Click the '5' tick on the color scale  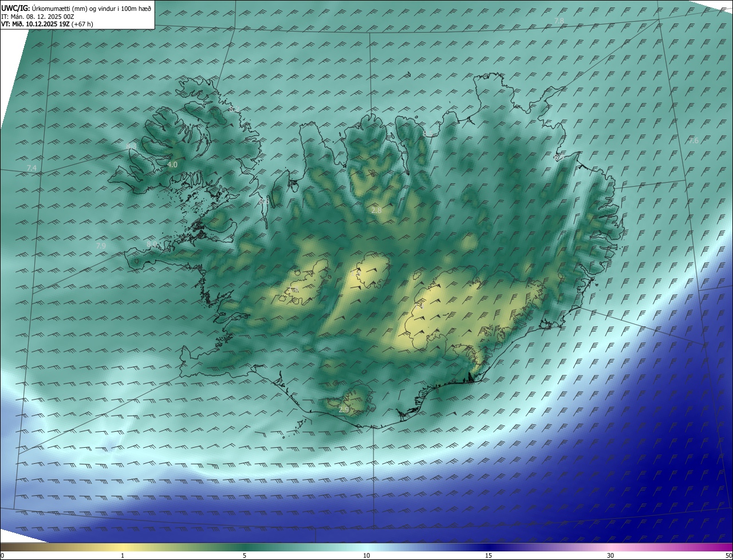pos(245,555)
